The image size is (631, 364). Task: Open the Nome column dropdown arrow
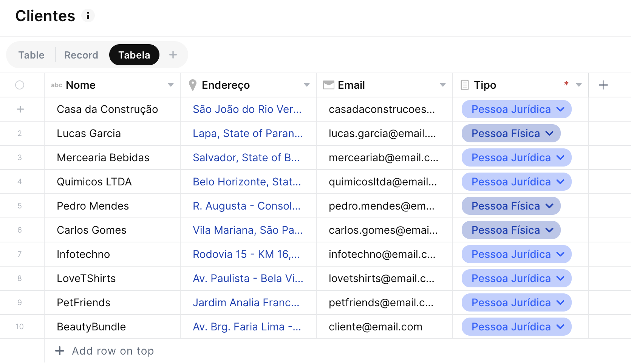(171, 85)
